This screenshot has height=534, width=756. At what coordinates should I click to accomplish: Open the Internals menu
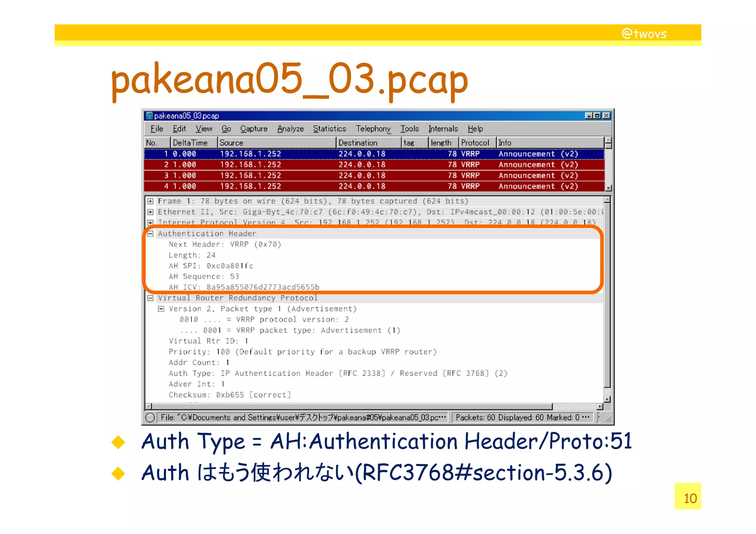click(443, 129)
